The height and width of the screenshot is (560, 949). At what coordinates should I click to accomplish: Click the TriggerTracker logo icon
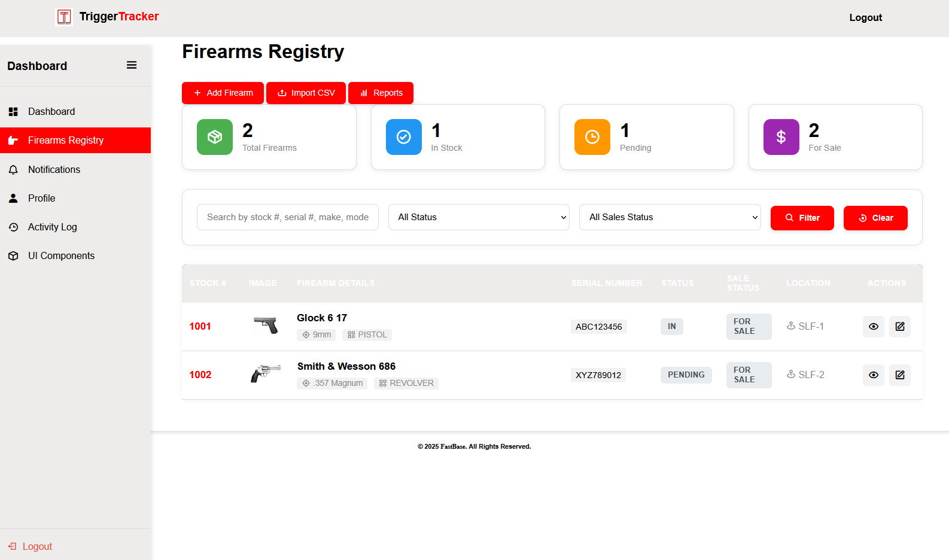[x=64, y=17]
